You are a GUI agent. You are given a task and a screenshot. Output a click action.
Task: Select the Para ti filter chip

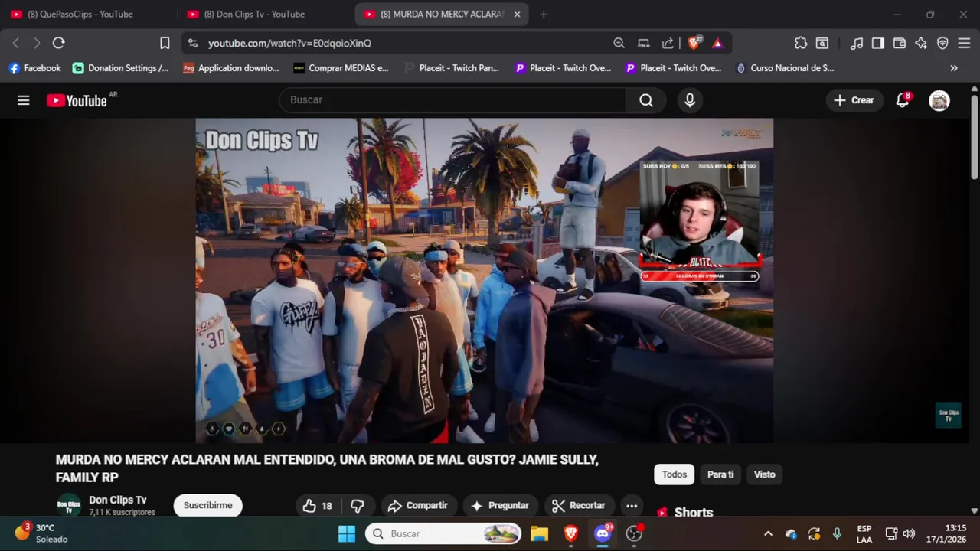[720, 474]
